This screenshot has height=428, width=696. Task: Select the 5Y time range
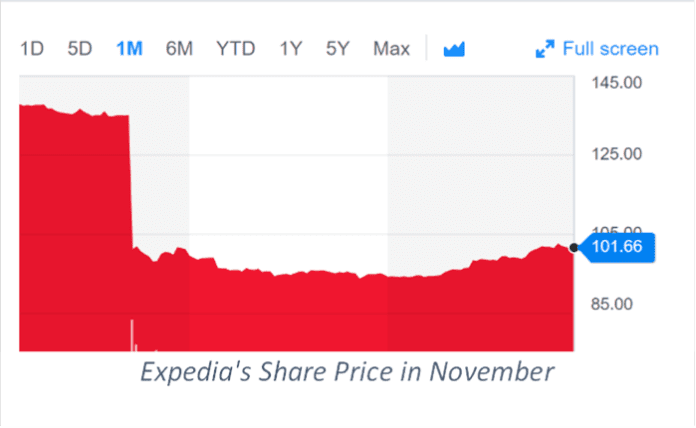coord(338,49)
